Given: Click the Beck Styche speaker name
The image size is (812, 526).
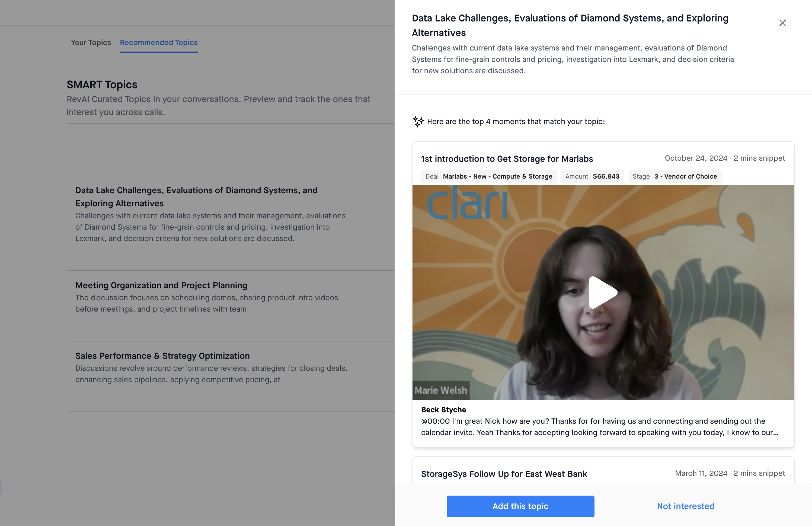Looking at the screenshot, I should point(443,410).
